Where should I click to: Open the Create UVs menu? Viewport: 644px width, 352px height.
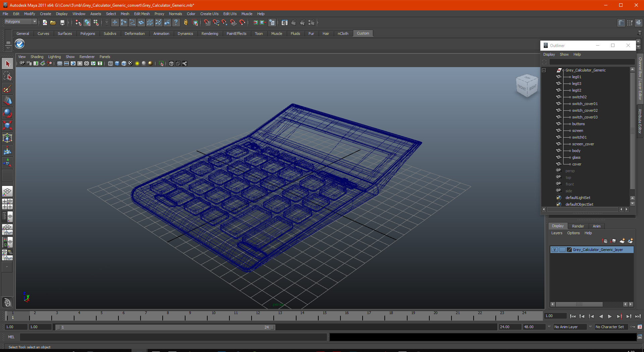[209, 14]
